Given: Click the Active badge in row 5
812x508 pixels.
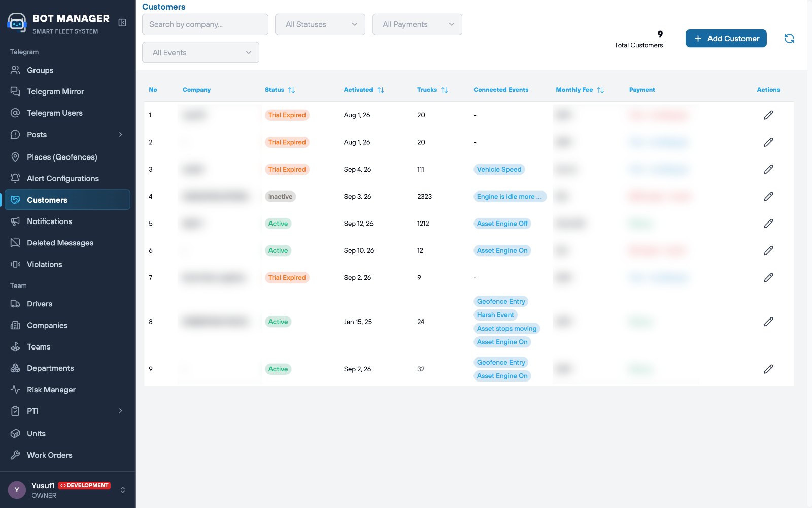Looking at the screenshot, I should [278, 224].
